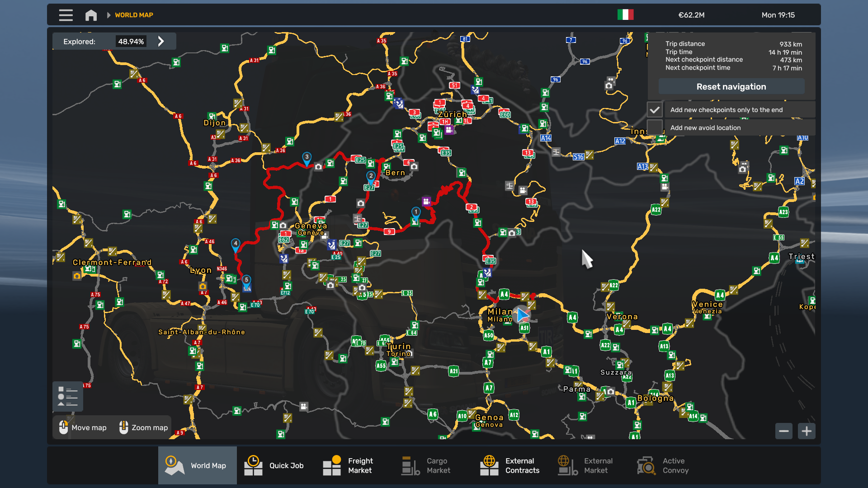
Task: Click the S16 road shield
Action: tap(579, 157)
